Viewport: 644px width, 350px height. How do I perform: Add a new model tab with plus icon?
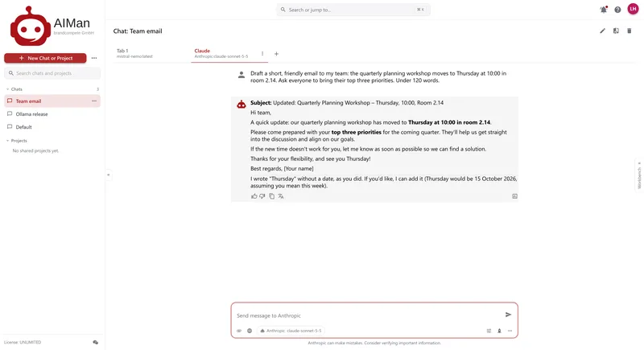click(276, 54)
